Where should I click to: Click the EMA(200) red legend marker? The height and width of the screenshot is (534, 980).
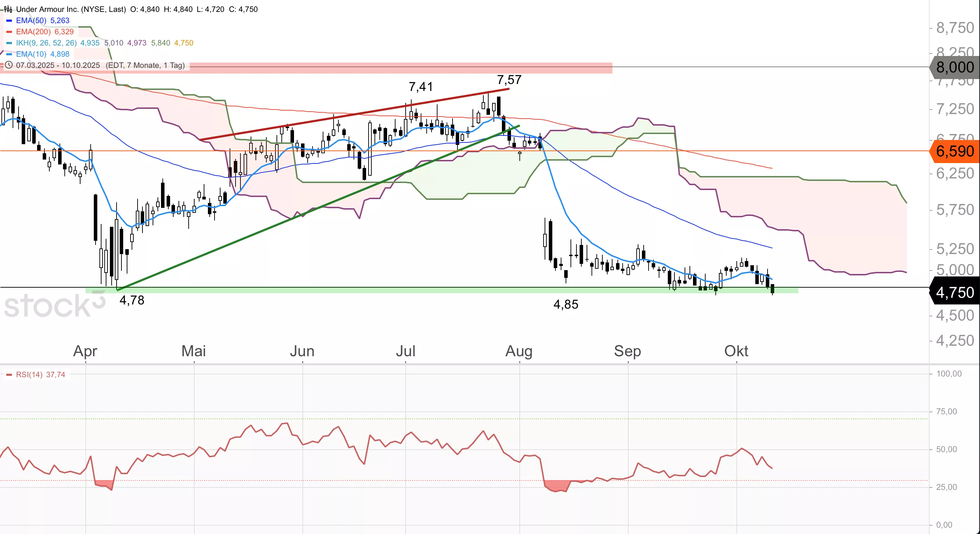9,31
